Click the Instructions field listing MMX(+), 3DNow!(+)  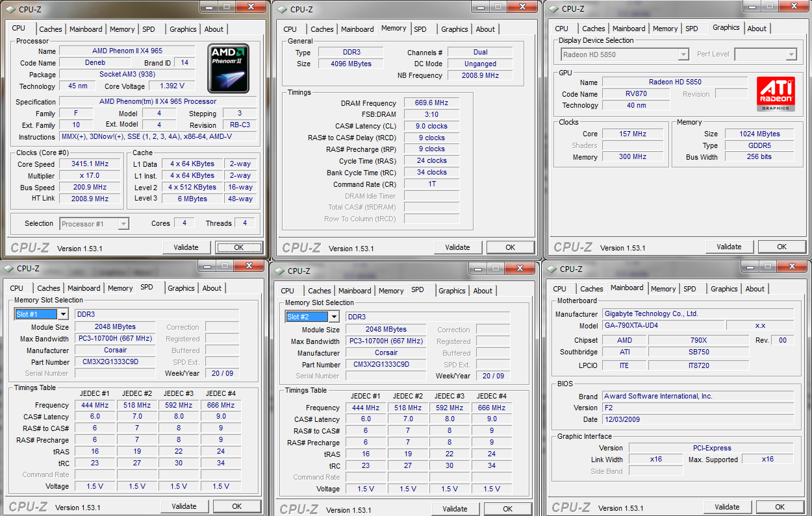(x=158, y=137)
